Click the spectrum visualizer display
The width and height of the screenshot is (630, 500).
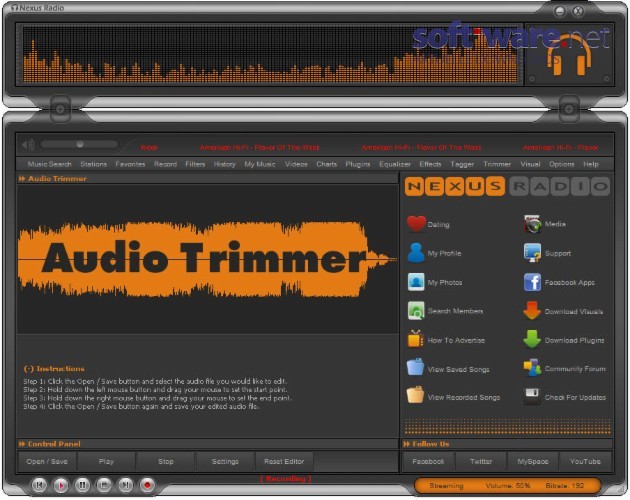tap(271, 54)
